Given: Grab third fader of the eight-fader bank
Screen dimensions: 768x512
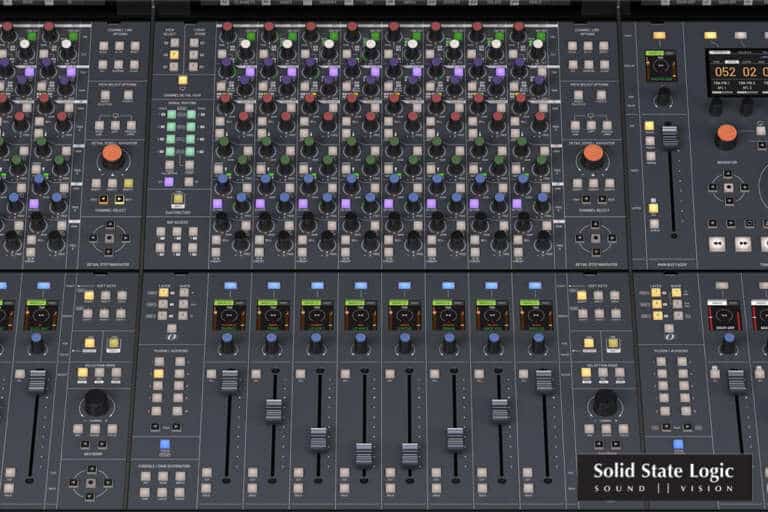Looking at the screenshot, I should click(x=318, y=439).
